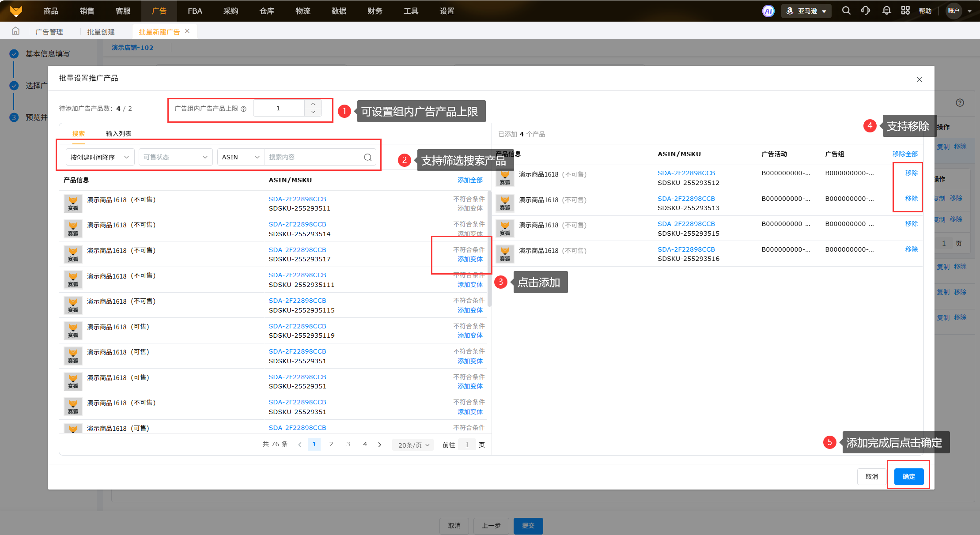Viewport: 980px width, 535px height.
Task: Expand the 可售状态 filter dropdown
Action: point(175,157)
